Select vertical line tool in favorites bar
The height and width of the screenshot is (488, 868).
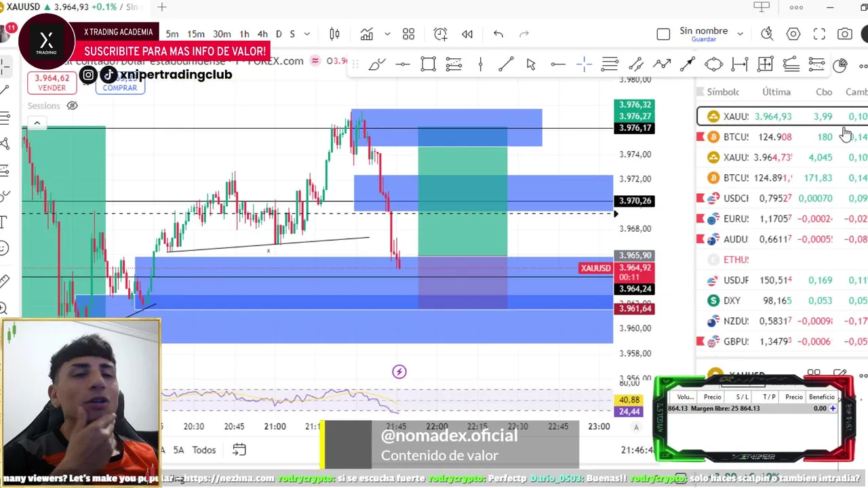(x=480, y=64)
